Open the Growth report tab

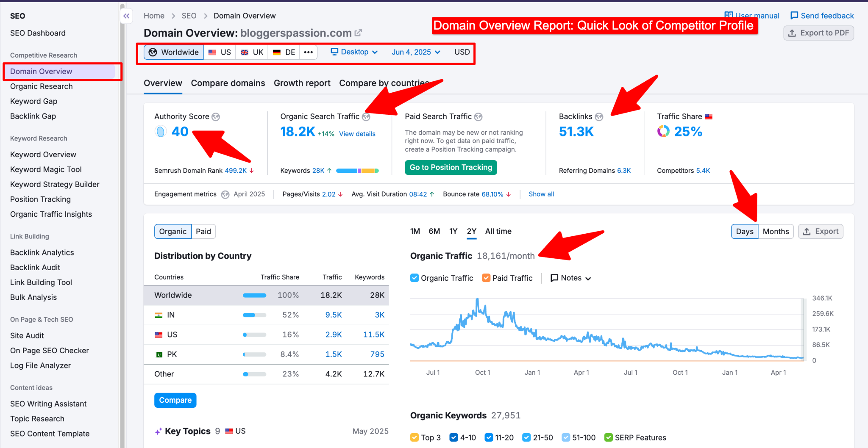[302, 83]
